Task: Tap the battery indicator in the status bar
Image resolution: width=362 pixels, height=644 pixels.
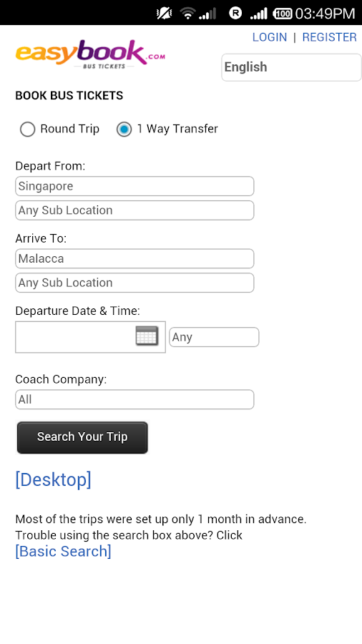Action: (283, 13)
